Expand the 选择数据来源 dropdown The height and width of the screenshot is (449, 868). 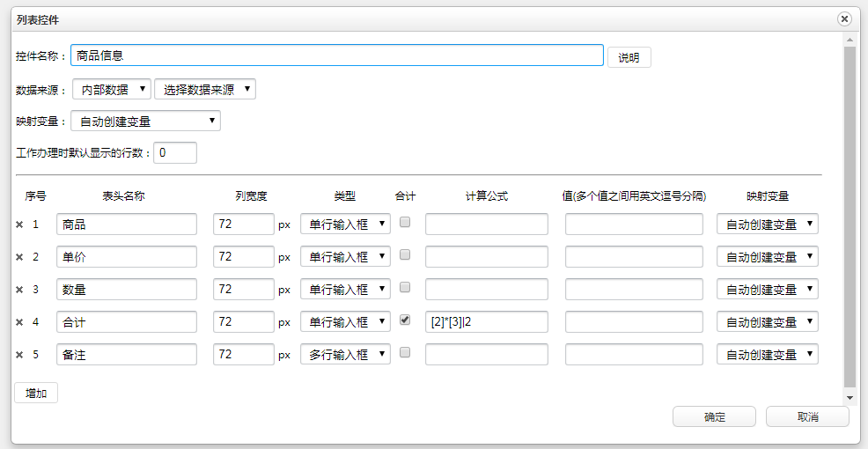click(204, 89)
